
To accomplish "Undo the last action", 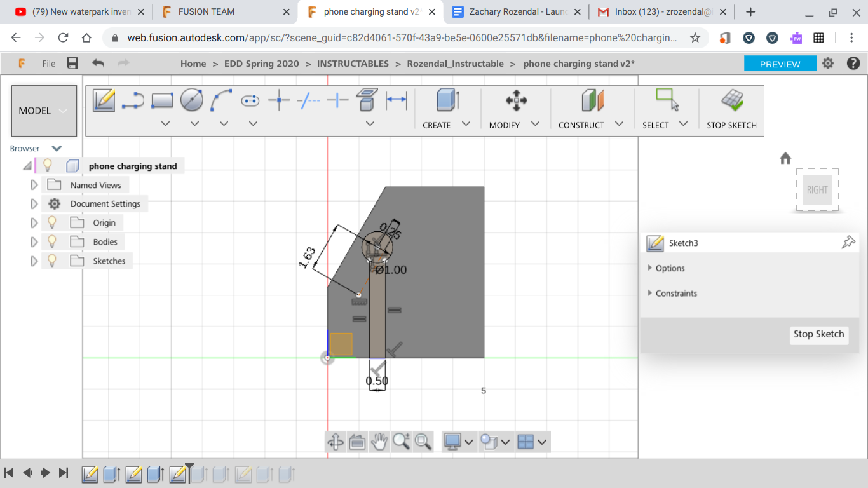I will pos(98,63).
